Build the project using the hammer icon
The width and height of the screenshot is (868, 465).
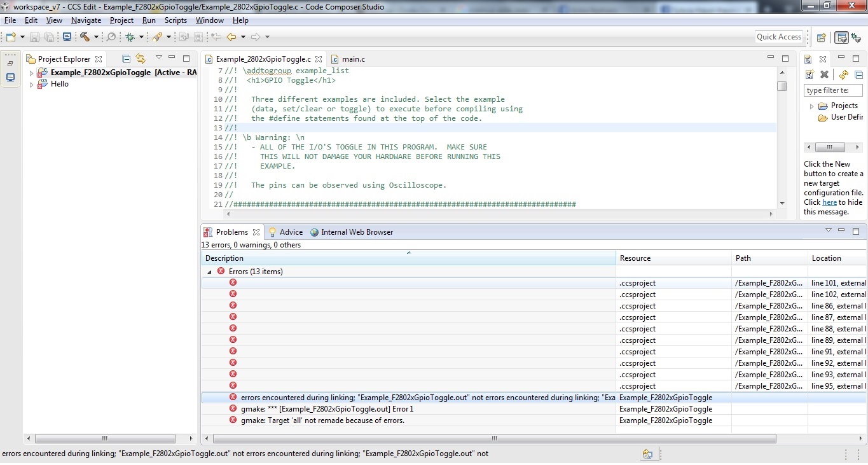[86, 38]
